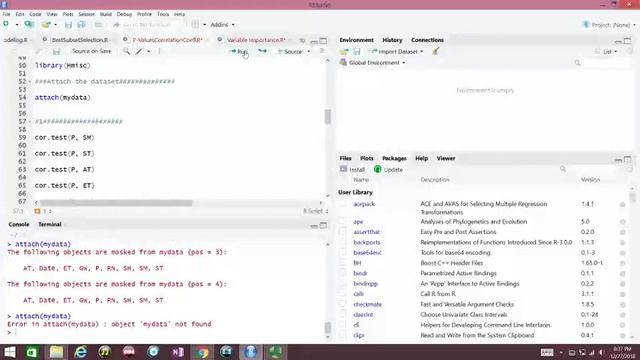
Task: Open the Session menu
Action: [x=87, y=14]
